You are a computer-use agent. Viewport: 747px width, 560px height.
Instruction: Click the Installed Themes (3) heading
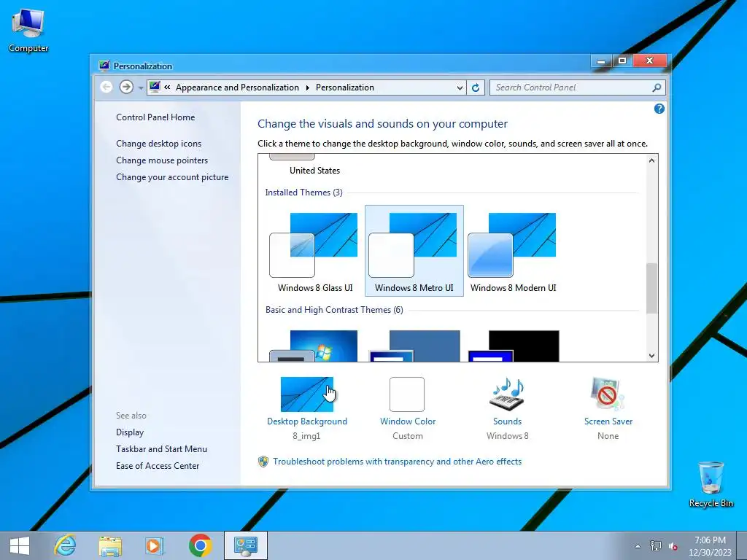(x=303, y=192)
